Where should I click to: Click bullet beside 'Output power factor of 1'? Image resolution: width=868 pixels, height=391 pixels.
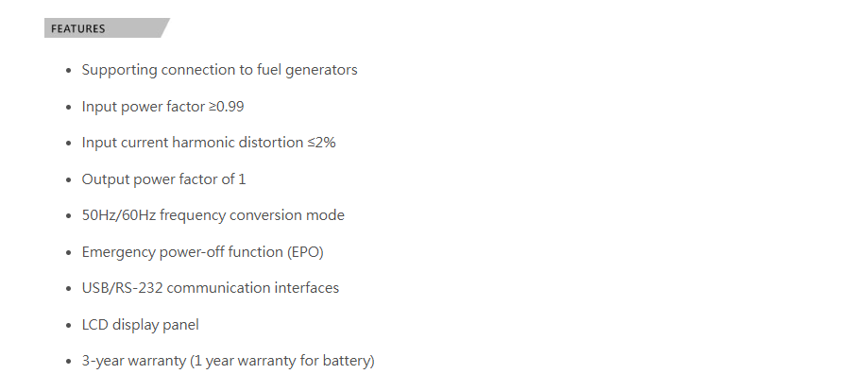(68, 180)
